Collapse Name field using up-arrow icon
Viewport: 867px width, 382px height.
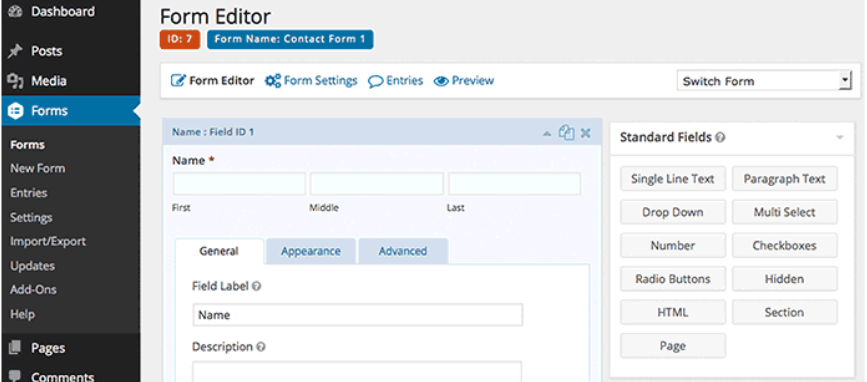pyautogui.click(x=547, y=133)
